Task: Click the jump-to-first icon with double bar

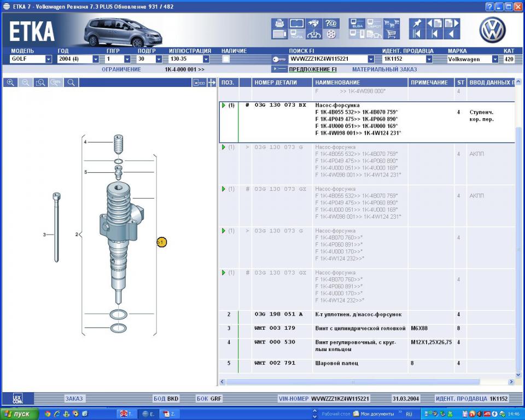Action: [x=417, y=34]
